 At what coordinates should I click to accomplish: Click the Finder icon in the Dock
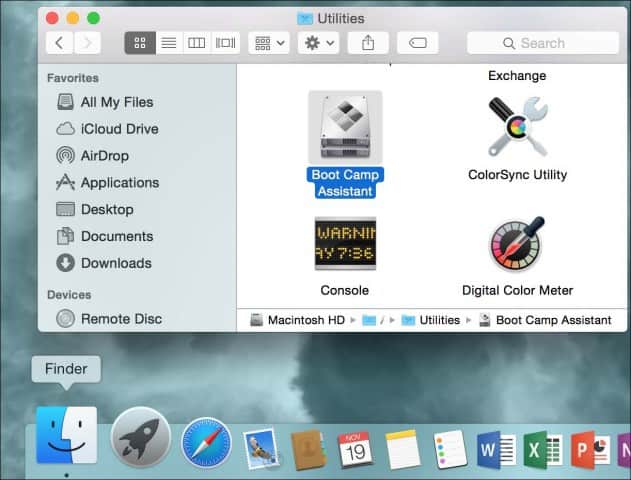tap(66, 435)
